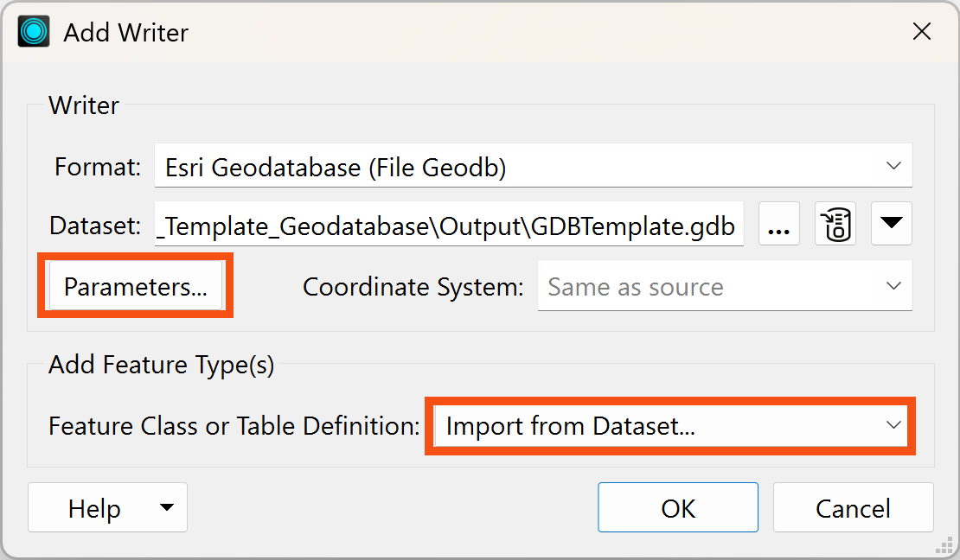This screenshot has width=960, height=560.
Task: Browse for dataset with the ellipsis button
Action: tap(778, 224)
